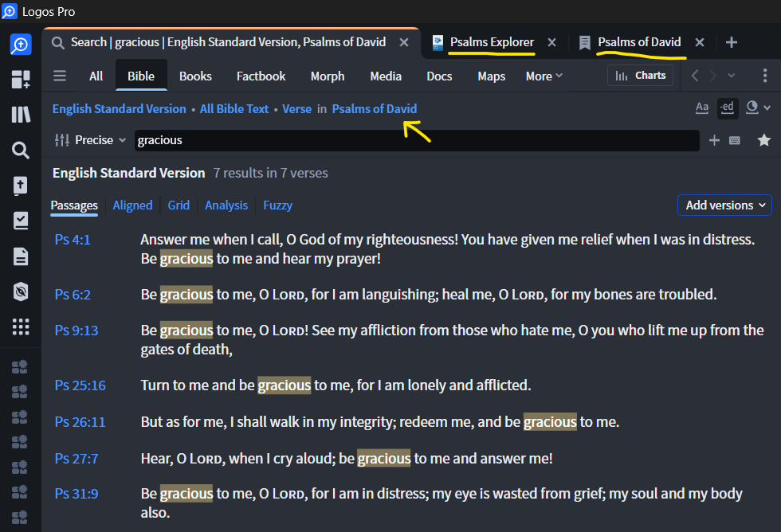The image size is (781, 532).
Task: Open the sidebar Search magnifier icon
Action: coord(21,150)
